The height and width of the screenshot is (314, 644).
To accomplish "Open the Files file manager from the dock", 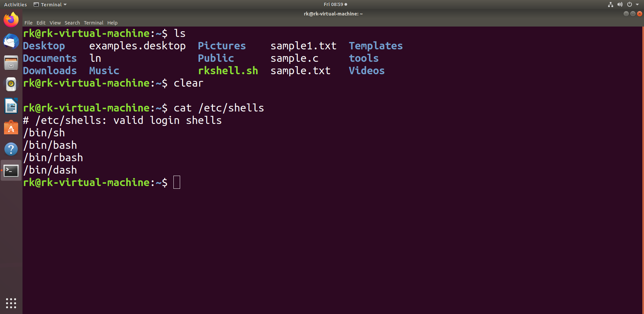I will click(x=11, y=63).
